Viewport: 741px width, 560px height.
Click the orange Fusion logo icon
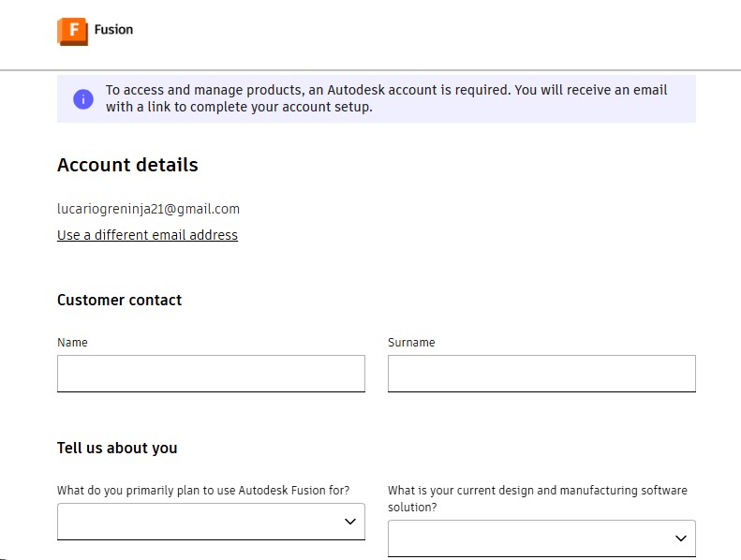point(72,31)
